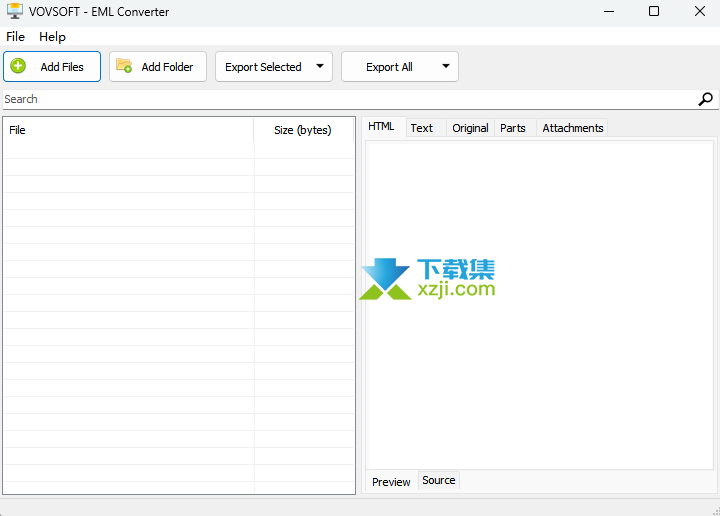Click the Export All button text
The image size is (720, 516).
389,67
